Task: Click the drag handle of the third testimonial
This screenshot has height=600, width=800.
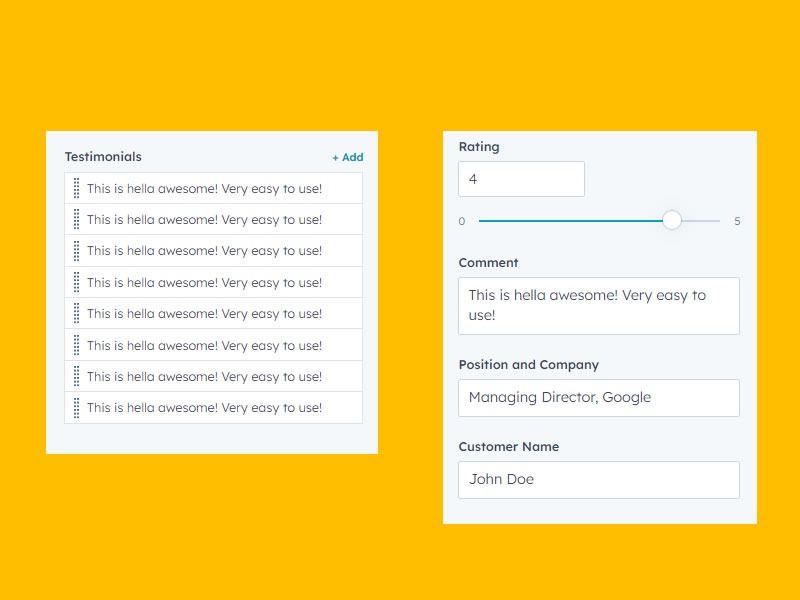Action: 76,251
